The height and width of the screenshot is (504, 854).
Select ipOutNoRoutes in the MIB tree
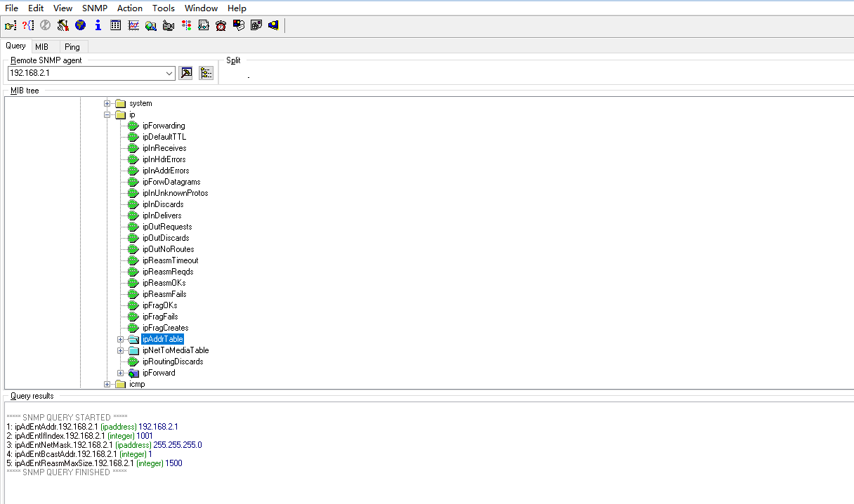tap(168, 249)
